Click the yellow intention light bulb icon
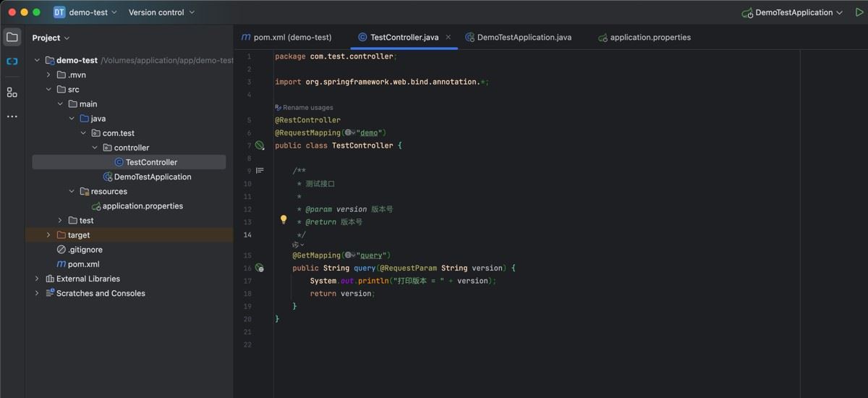868x398 pixels. (x=284, y=220)
